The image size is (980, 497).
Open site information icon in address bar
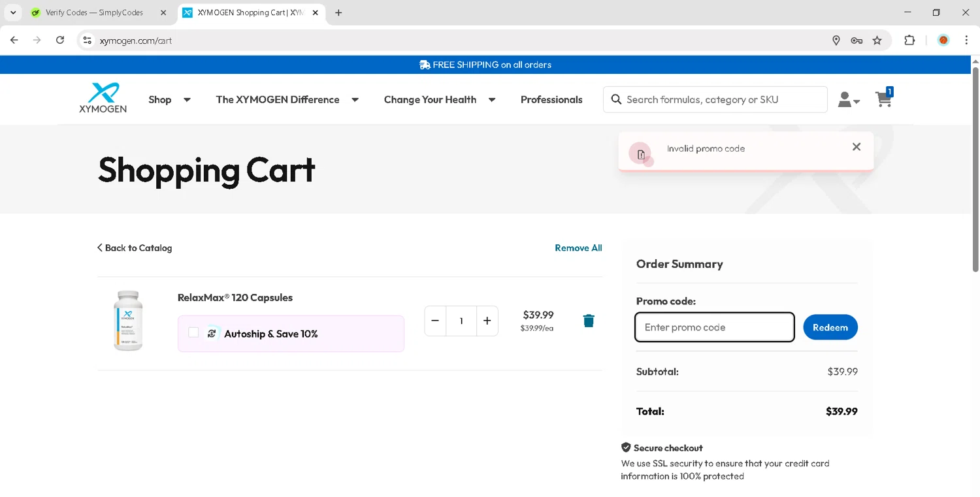[87, 40]
